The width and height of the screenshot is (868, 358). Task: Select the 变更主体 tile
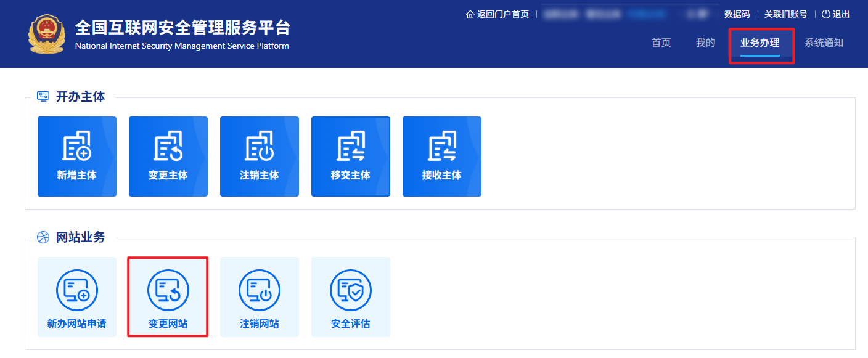[168, 157]
